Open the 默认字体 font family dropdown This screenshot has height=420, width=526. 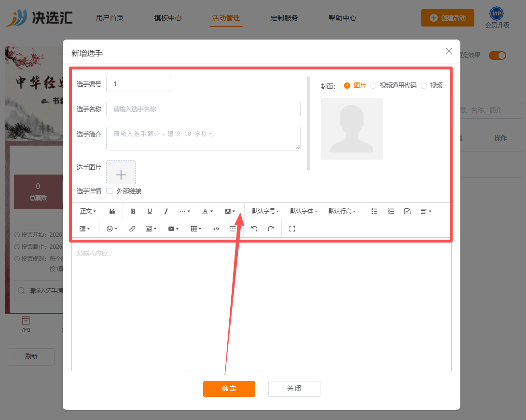click(x=304, y=211)
